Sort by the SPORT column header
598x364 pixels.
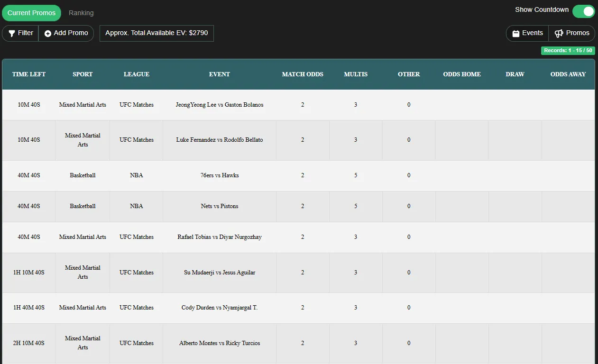[x=83, y=74]
